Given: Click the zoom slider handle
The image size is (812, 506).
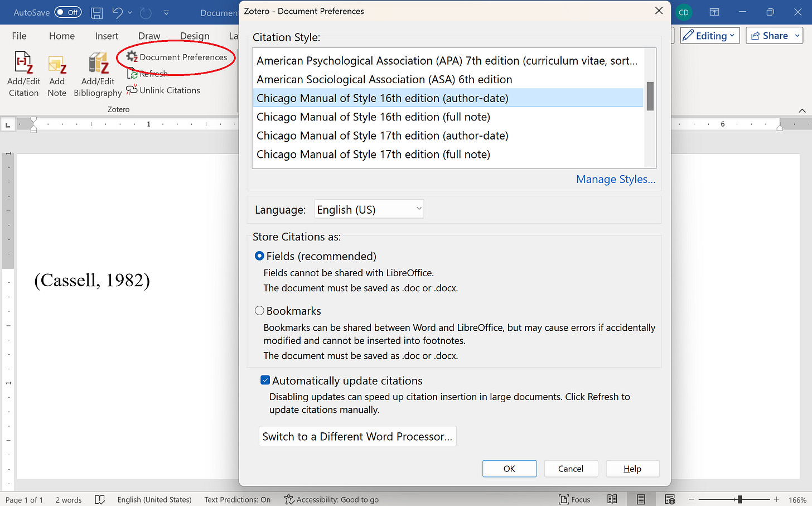Looking at the screenshot, I should click(x=739, y=499).
